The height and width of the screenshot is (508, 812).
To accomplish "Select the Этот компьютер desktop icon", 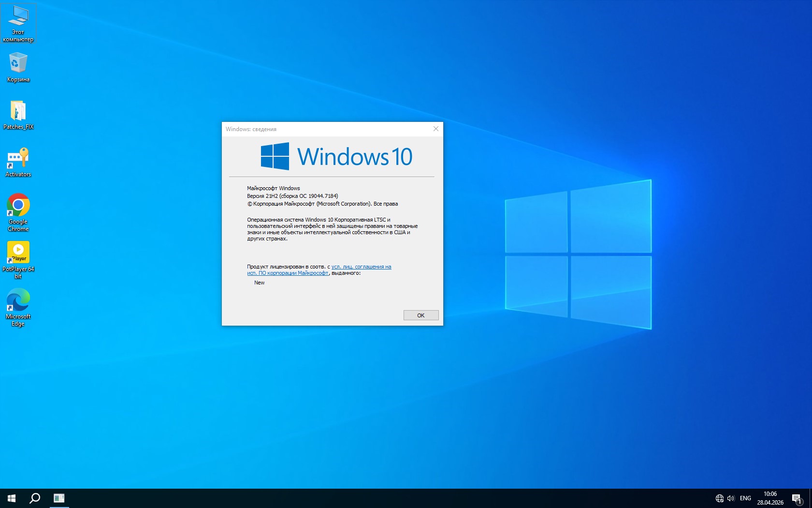I will coord(18,23).
